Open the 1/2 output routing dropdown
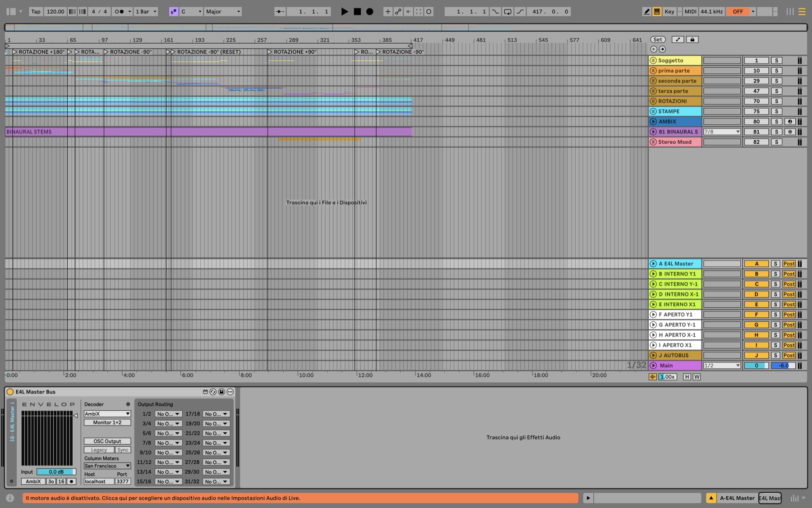 (168, 414)
